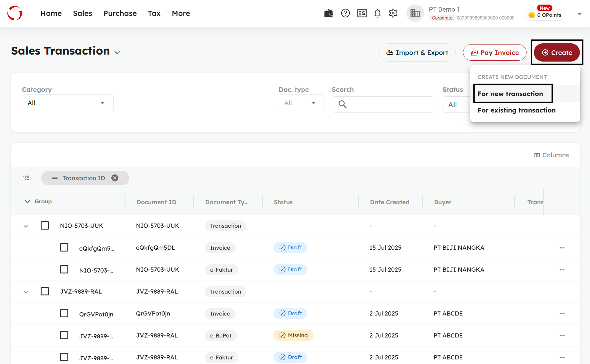590x364 pixels.
Task: Open Import & Export button
Action: (x=417, y=53)
